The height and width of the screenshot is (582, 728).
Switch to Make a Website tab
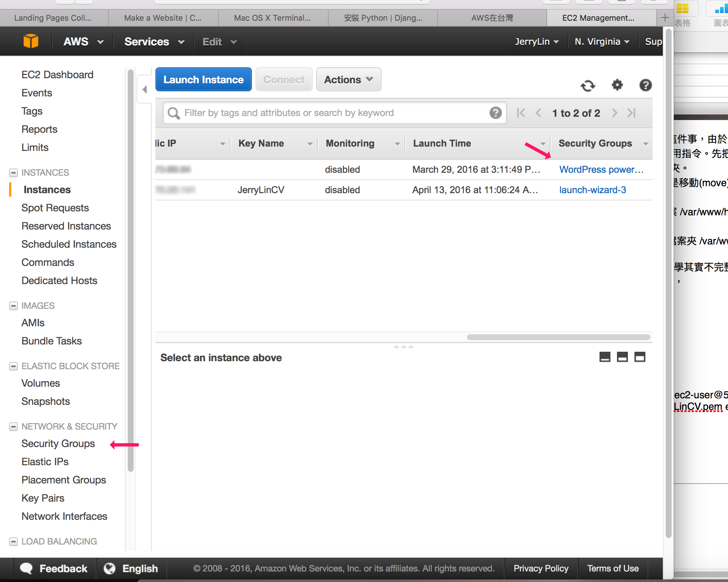point(163,18)
